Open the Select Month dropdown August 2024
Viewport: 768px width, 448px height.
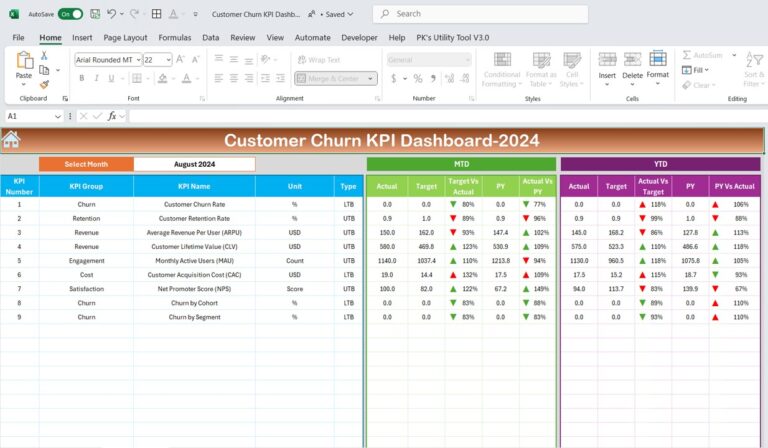tap(194, 164)
